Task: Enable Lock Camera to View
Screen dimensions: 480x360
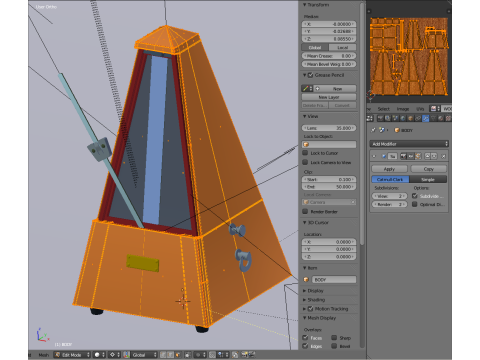Action: pyautogui.click(x=305, y=162)
